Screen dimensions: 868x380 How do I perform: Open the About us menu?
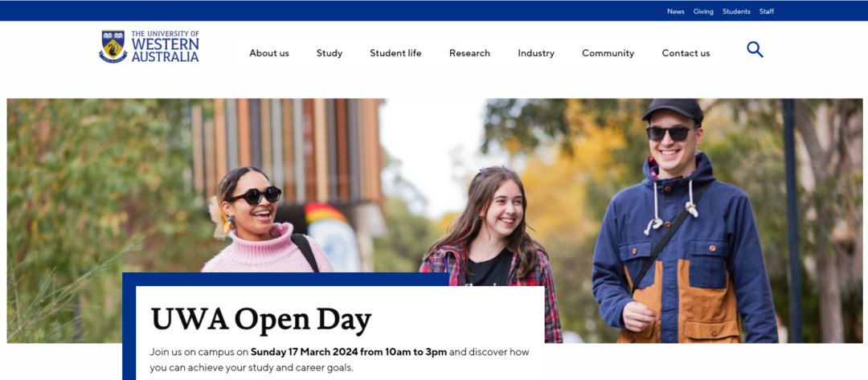click(269, 53)
